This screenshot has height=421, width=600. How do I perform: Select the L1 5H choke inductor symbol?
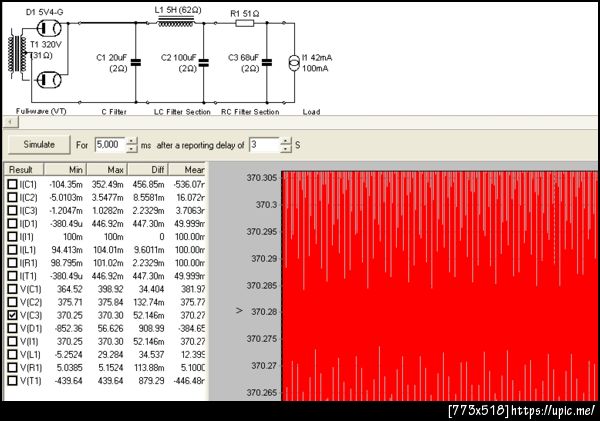(176, 22)
